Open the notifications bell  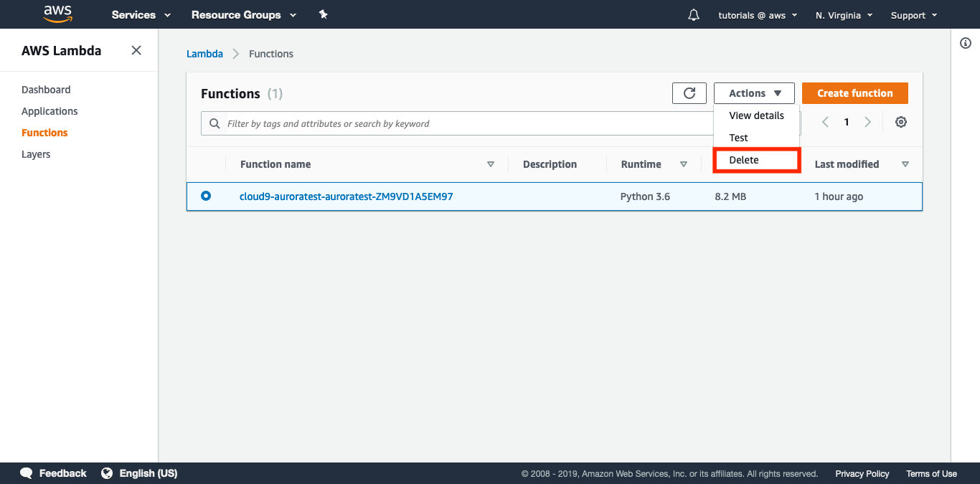pyautogui.click(x=693, y=15)
